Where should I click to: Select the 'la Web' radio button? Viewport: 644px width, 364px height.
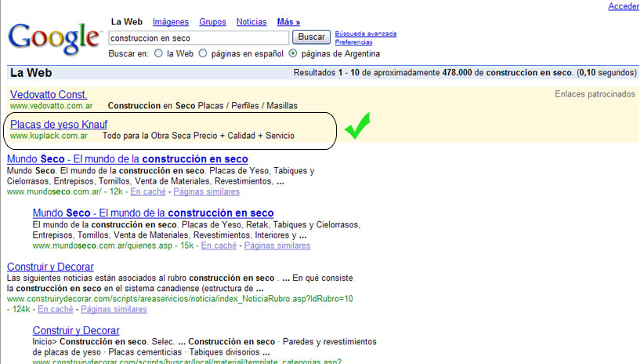(158, 53)
